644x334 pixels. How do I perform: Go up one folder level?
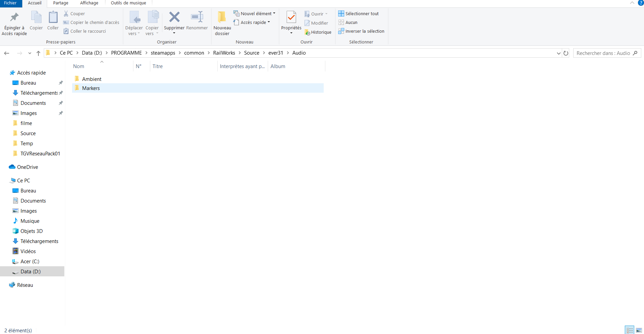(x=38, y=53)
